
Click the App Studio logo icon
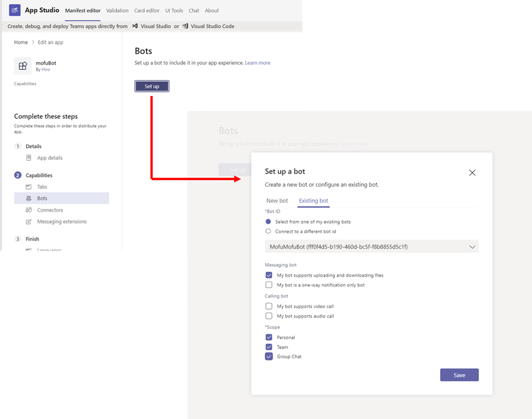pos(14,10)
